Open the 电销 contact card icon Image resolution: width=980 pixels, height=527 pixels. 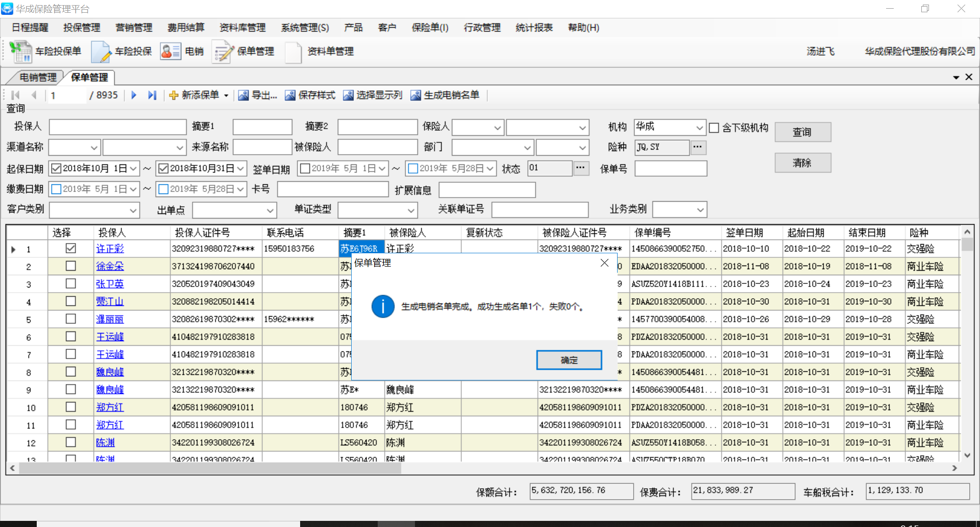pyautogui.click(x=170, y=52)
